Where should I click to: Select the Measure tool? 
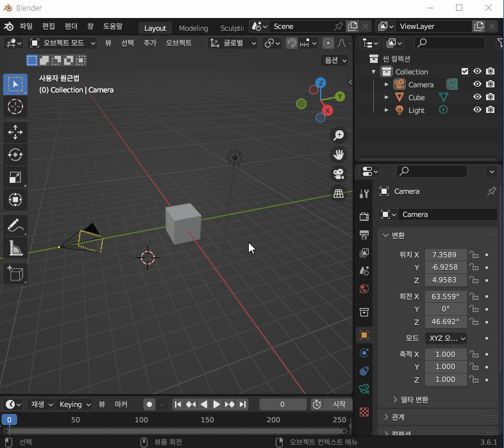[x=15, y=248]
